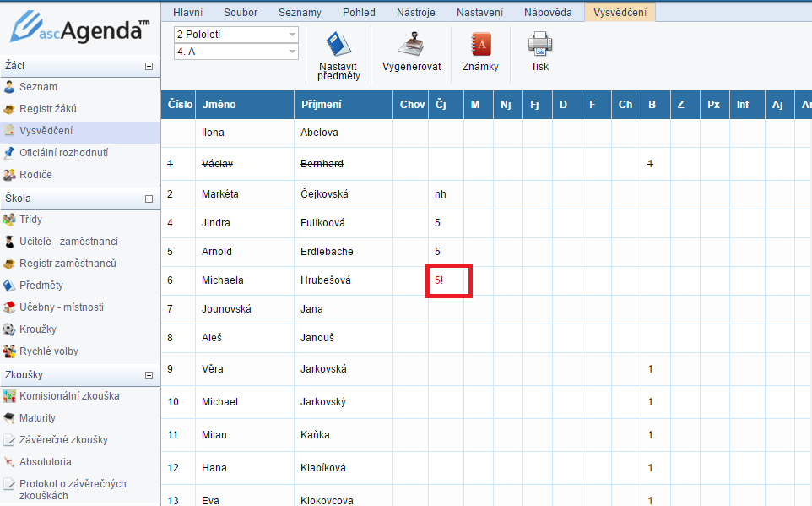Click the Tisk printer icon
This screenshot has width=812, height=506.
tap(540, 44)
